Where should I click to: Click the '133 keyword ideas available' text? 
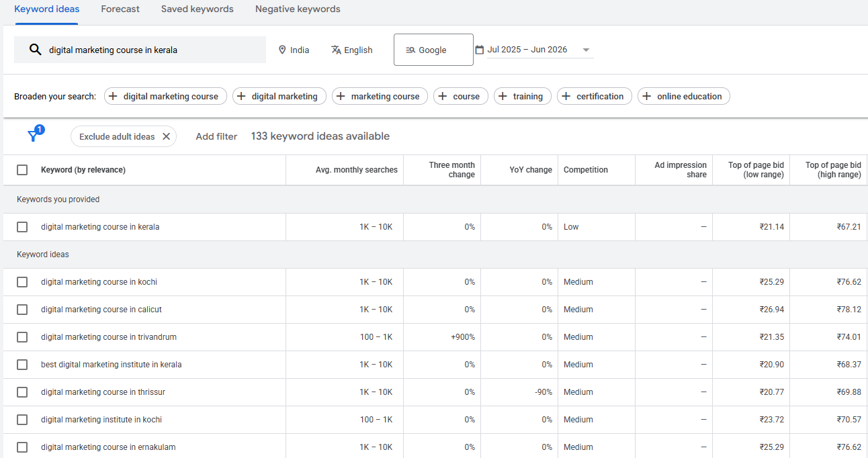pos(320,136)
